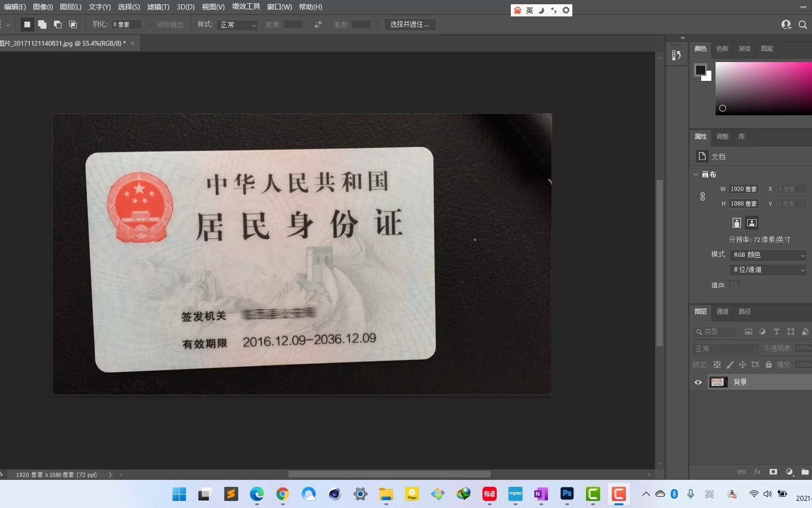This screenshot has height=508, width=812.
Task: Set canvas to landscape orientation icon
Action: click(752, 223)
